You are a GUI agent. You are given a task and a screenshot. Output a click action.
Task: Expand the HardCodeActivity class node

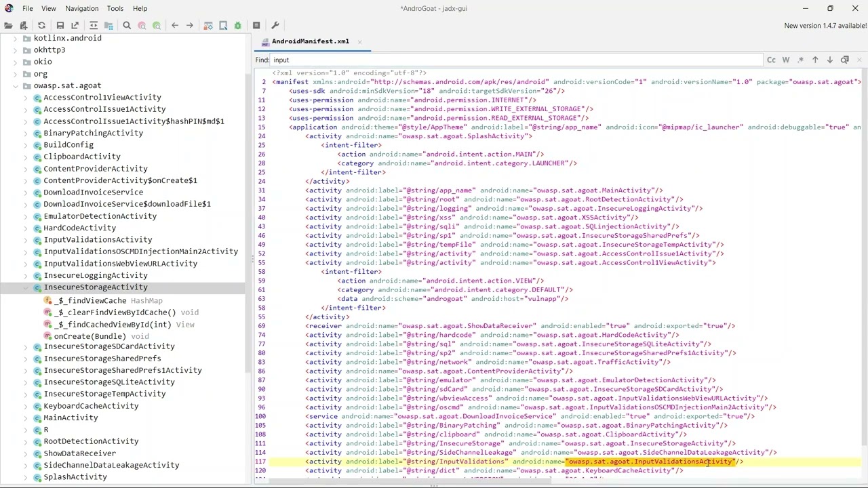pos(26,228)
